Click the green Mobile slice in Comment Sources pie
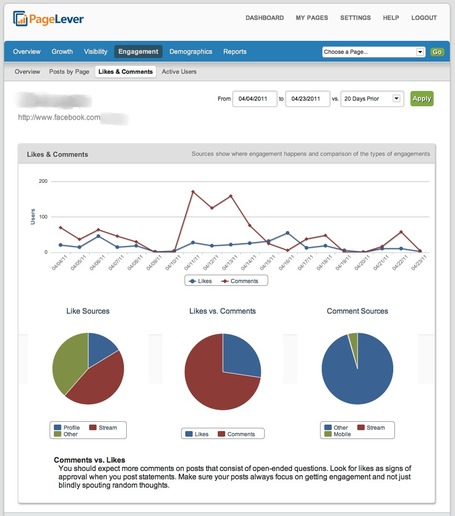 tap(355, 342)
